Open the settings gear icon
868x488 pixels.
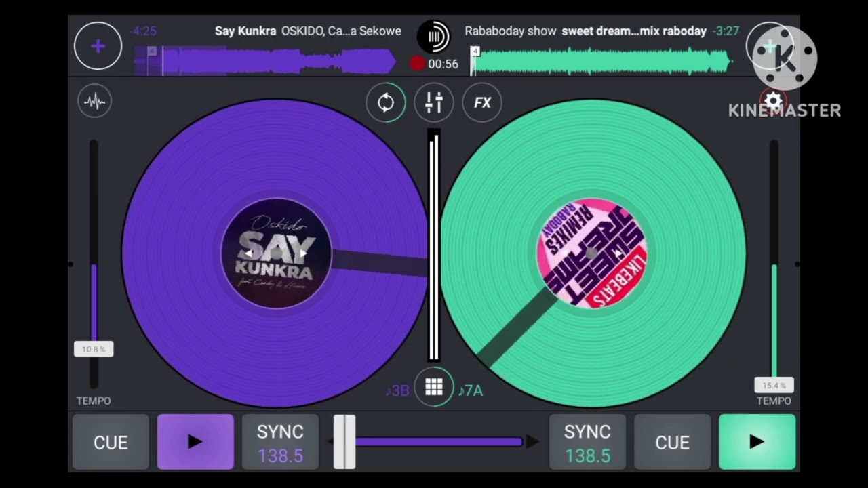[773, 102]
